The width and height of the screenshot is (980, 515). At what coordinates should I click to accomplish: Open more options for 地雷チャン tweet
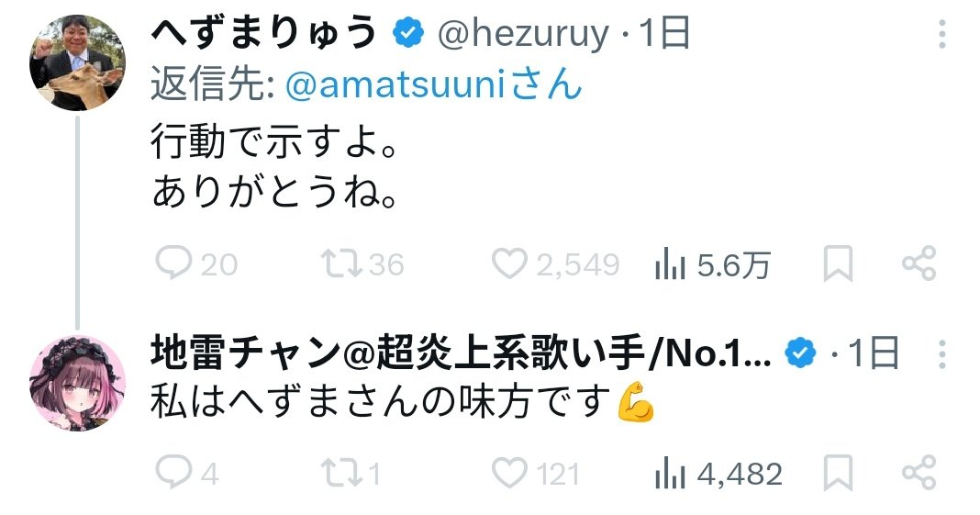click(x=942, y=353)
